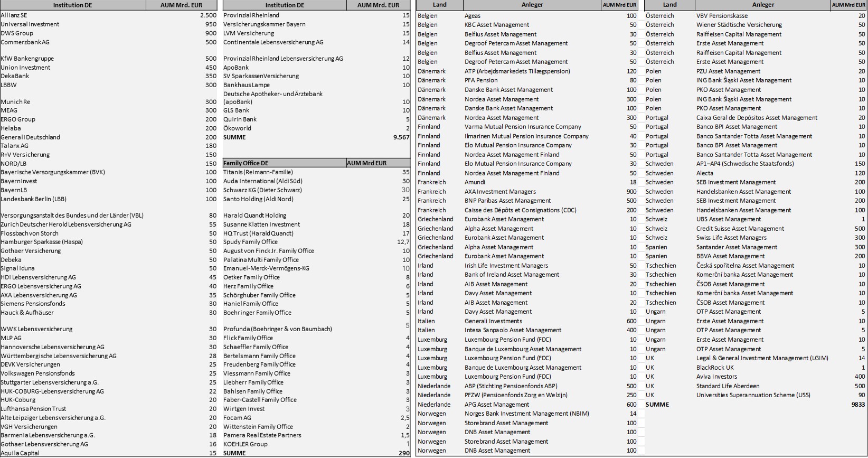Image resolution: width=868 pixels, height=458 pixels.
Task: Select the Bankhaus Lampe cell
Action: (247, 85)
